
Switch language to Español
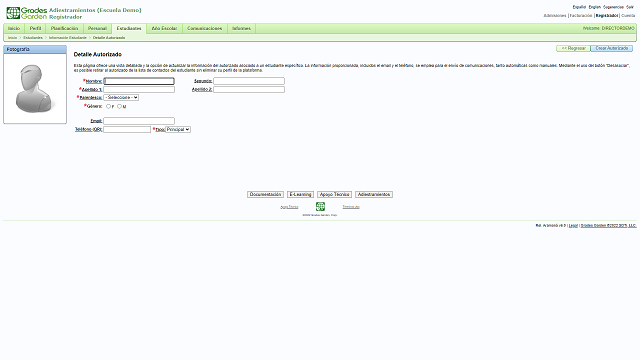tap(579, 7)
